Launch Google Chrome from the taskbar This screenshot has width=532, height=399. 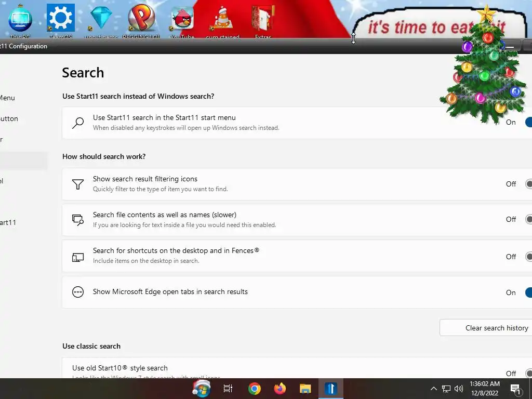pyautogui.click(x=254, y=389)
